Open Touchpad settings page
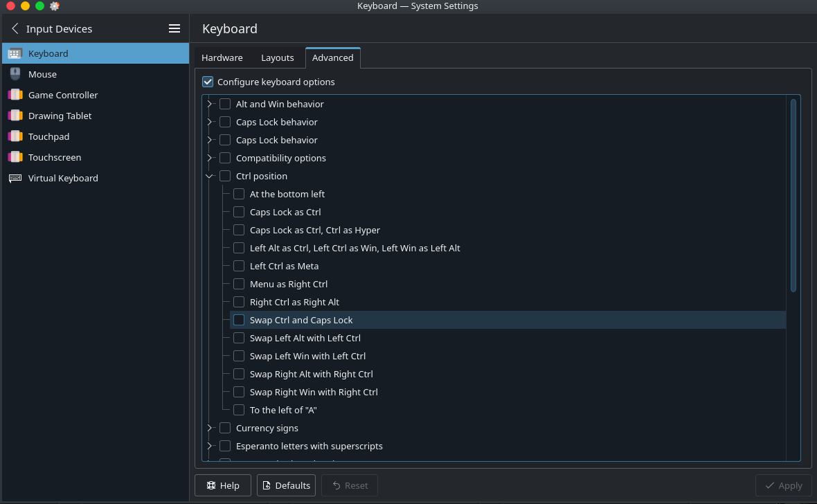This screenshot has height=504, width=817. coord(96,136)
